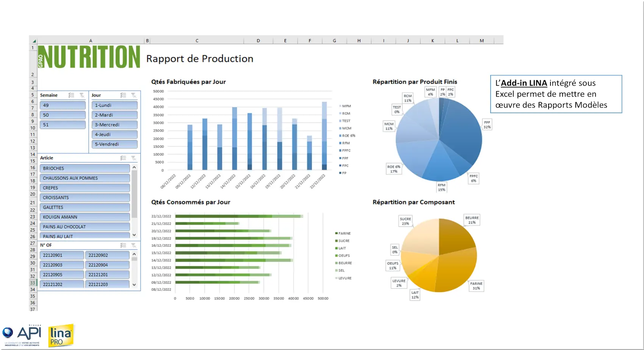Viewport: 644px width, 350px height.
Task: Click SUCRE 23% pie label
Action: (405, 221)
